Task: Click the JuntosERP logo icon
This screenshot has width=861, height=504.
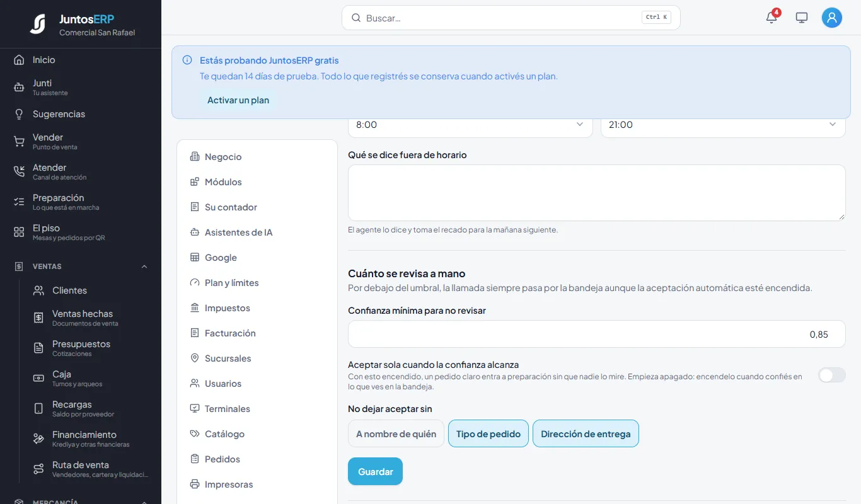Action: tap(38, 24)
